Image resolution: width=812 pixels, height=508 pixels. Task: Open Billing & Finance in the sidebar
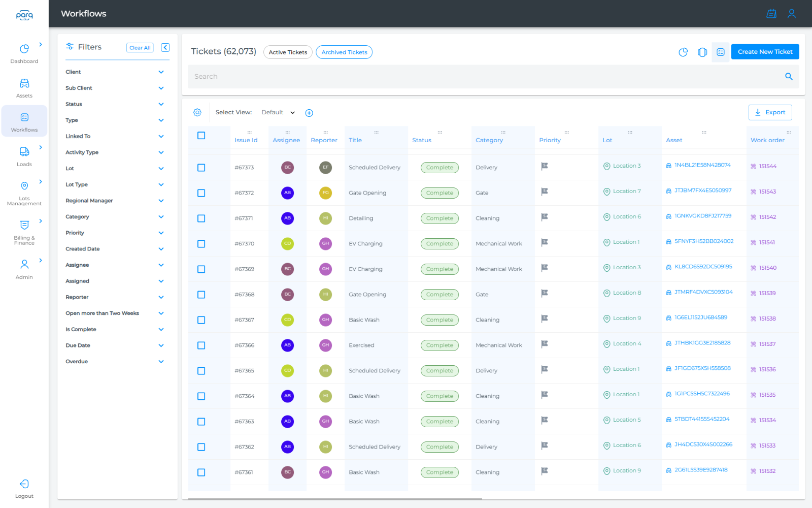click(24, 232)
